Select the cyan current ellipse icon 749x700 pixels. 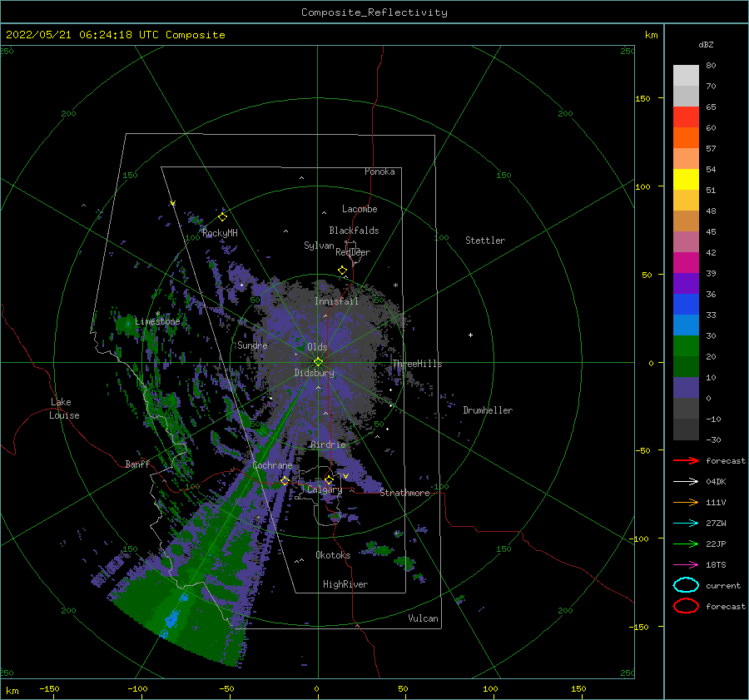pyautogui.click(x=686, y=585)
